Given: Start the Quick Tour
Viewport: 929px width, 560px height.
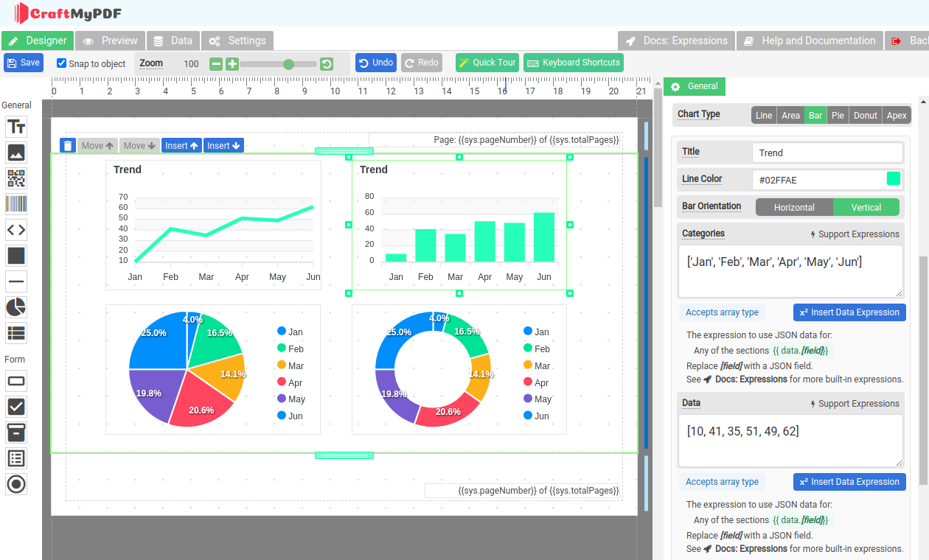Looking at the screenshot, I should coord(487,63).
